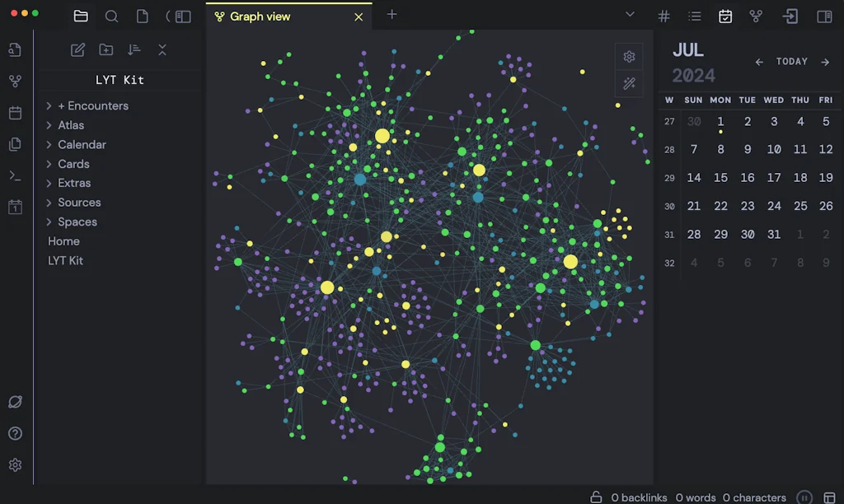Screen dimensions: 844x504
Task: Open week 31 number in calendar
Action: pyautogui.click(x=669, y=235)
